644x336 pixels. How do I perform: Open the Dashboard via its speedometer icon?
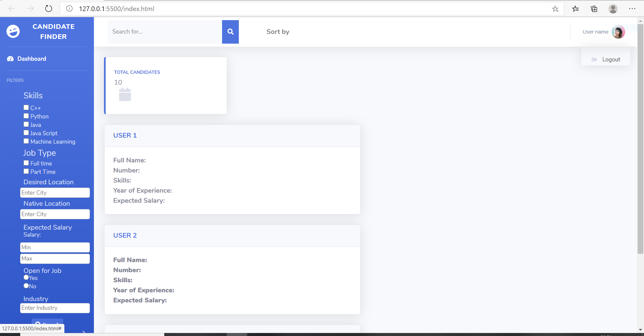tap(10, 58)
